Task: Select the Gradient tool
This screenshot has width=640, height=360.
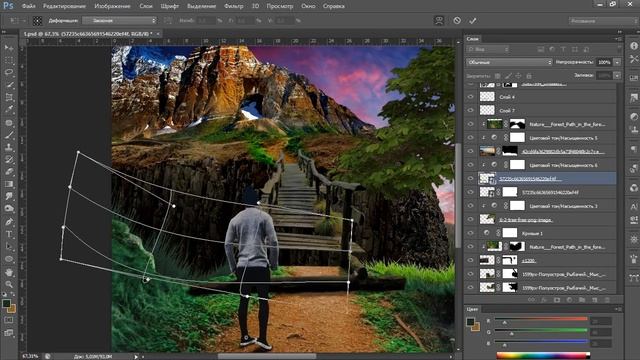Action: tap(9, 184)
